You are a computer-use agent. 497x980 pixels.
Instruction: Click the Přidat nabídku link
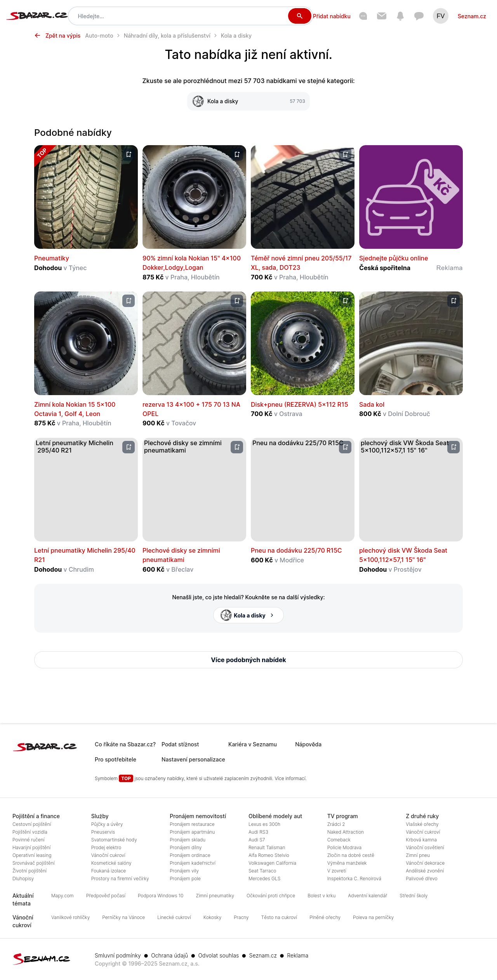click(332, 16)
